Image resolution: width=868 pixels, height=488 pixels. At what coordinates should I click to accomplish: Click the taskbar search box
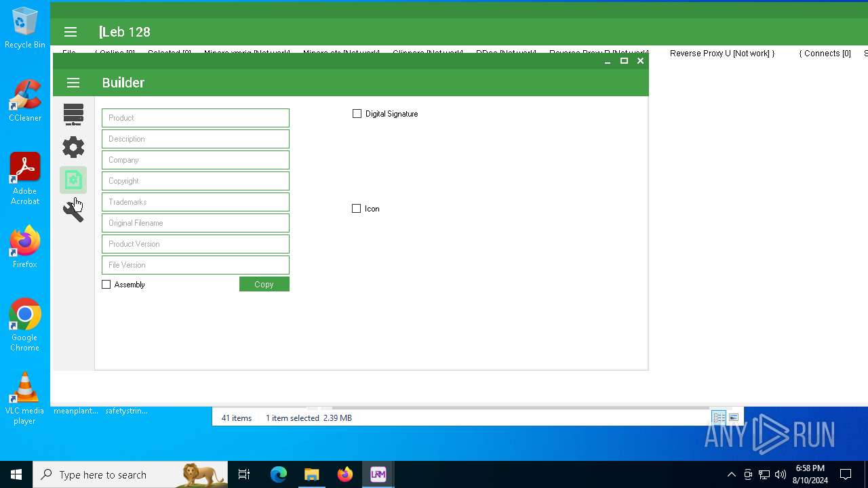click(x=130, y=474)
